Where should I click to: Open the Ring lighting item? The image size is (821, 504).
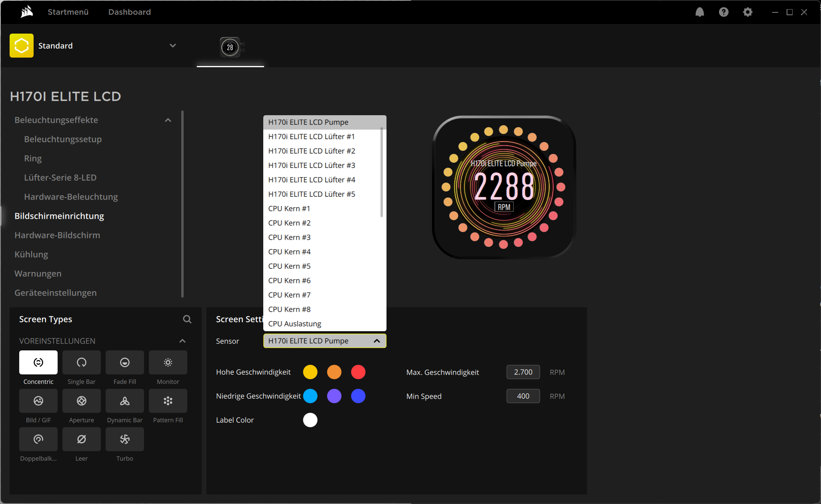pos(33,158)
